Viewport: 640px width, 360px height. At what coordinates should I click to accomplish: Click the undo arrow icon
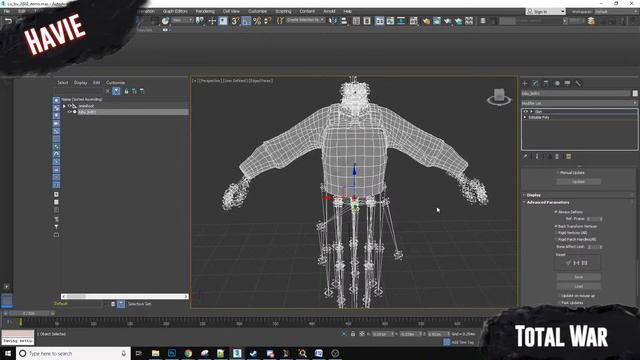pos(8,21)
